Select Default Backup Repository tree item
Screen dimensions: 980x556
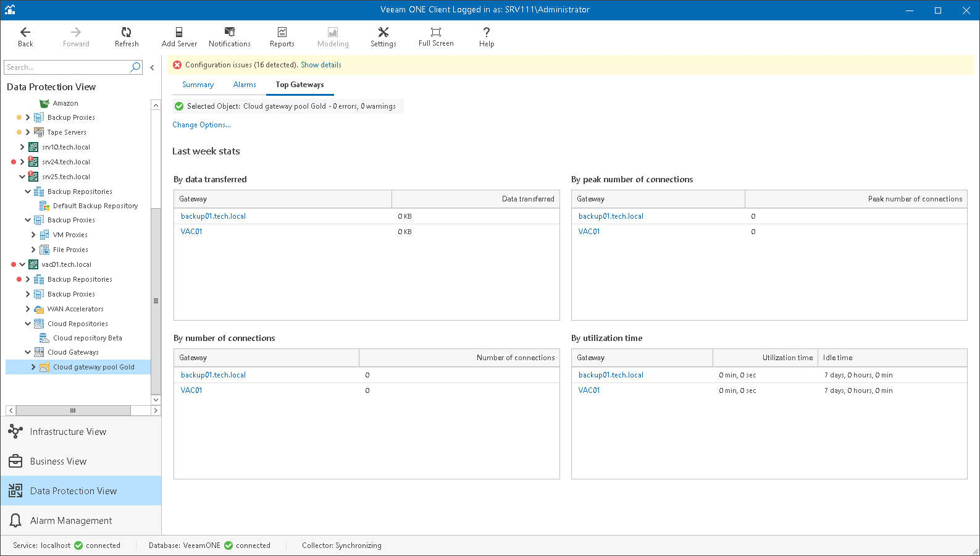pyautogui.click(x=95, y=206)
